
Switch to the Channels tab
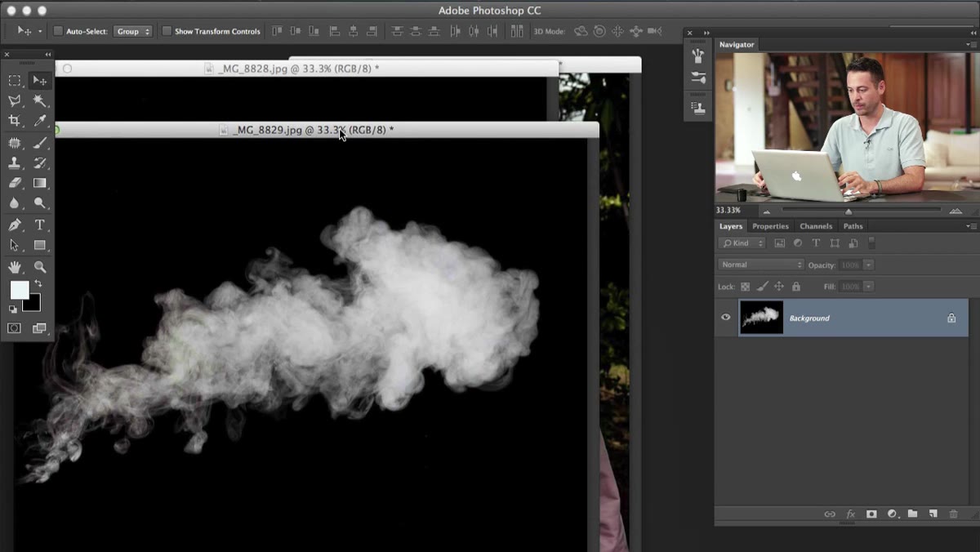click(x=816, y=226)
